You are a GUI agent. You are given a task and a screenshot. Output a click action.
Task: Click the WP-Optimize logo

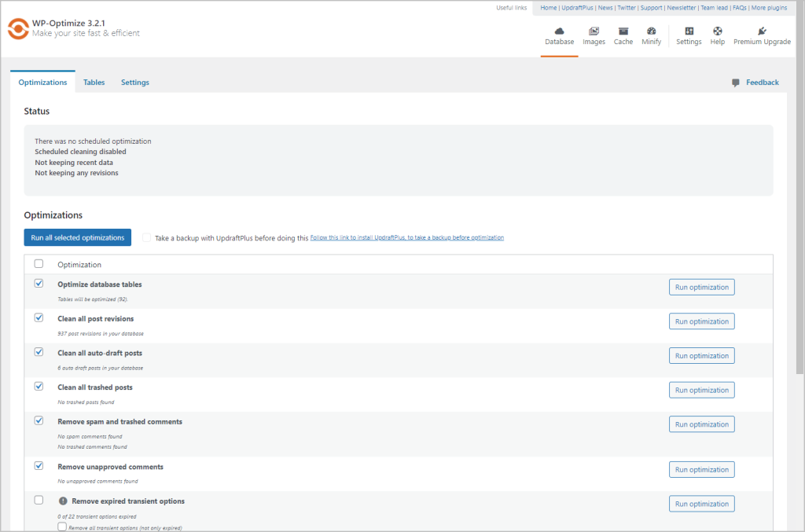[17, 29]
